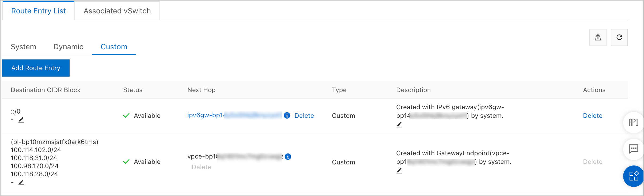Viewport: 644px width, 196px height.
Task: Select the Custom routes sub-tab
Action: pyautogui.click(x=114, y=47)
